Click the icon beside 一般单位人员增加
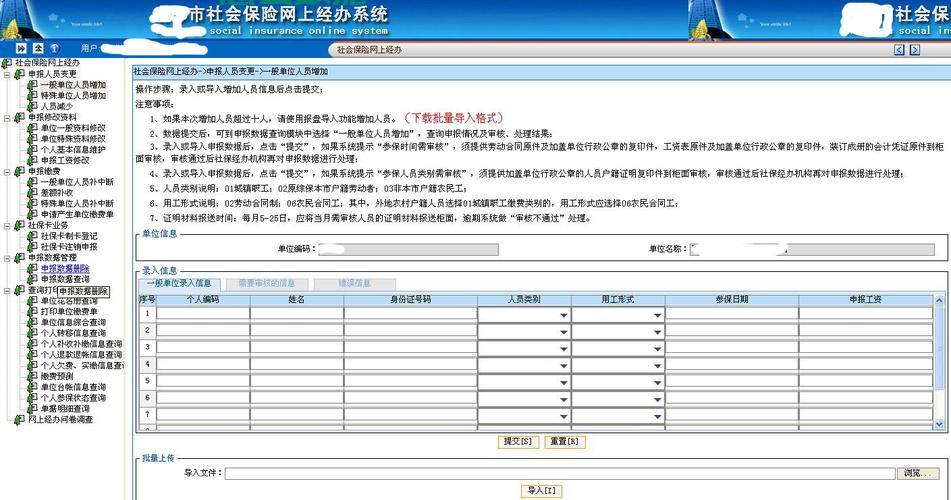The image size is (951, 500). click(33, 84)
